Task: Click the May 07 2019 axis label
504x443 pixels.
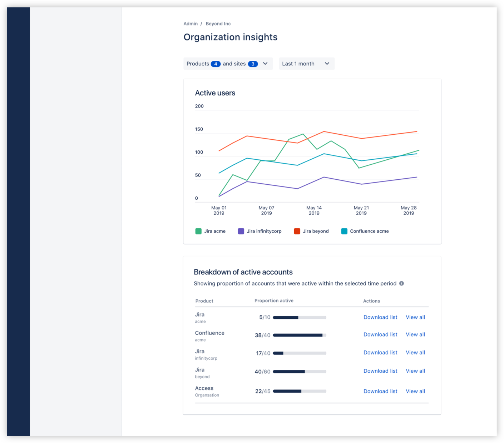Action: (266, 210)
